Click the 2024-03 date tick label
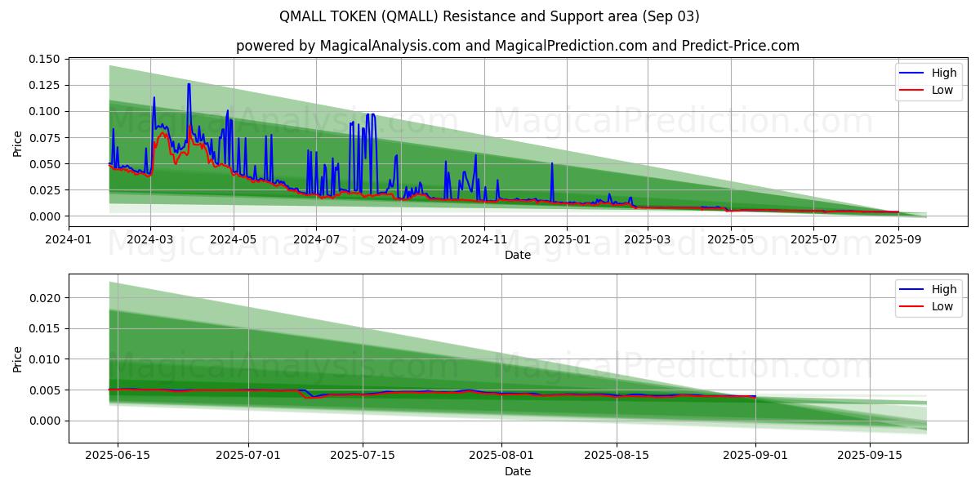The height and width of the screenshot is (490, 980). coord(150,239)
